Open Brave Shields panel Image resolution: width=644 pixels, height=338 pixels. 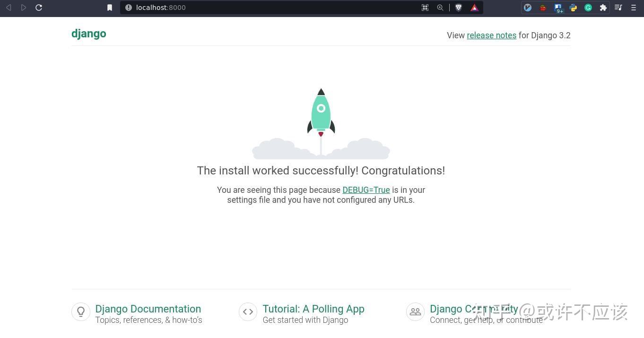coord(458,8)
